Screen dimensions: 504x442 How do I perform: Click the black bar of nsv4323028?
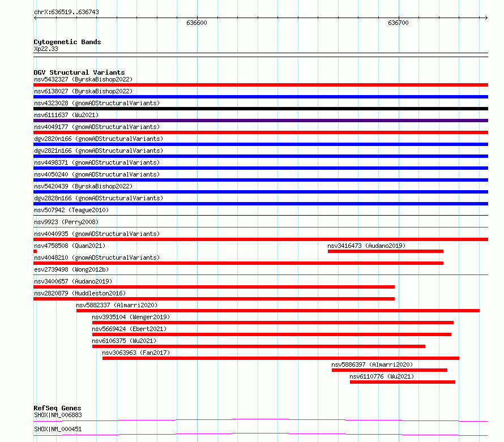[x=260, y=109]
